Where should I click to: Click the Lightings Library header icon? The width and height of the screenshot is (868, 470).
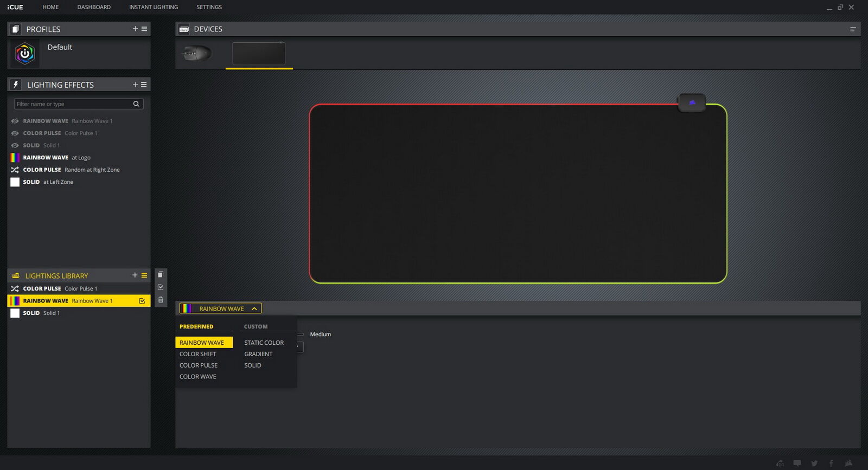coord(16,275)
